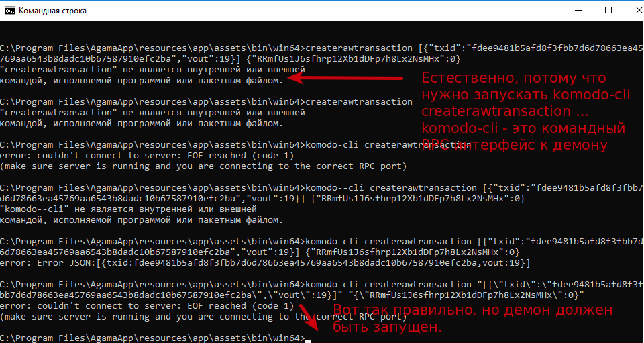This screenshot has width=644, height=343.
Task: Click the first '(make sure server is running' line
Action: (x=203, y=166)
